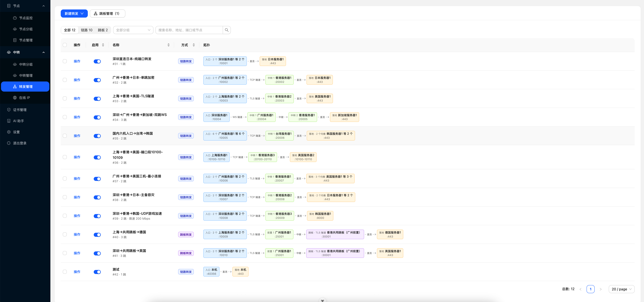Viewport: 644px width, 302px height.
Task: Focus the 搜索名称、地址、端口或节点 search field
Action: [x=189, y=30]
